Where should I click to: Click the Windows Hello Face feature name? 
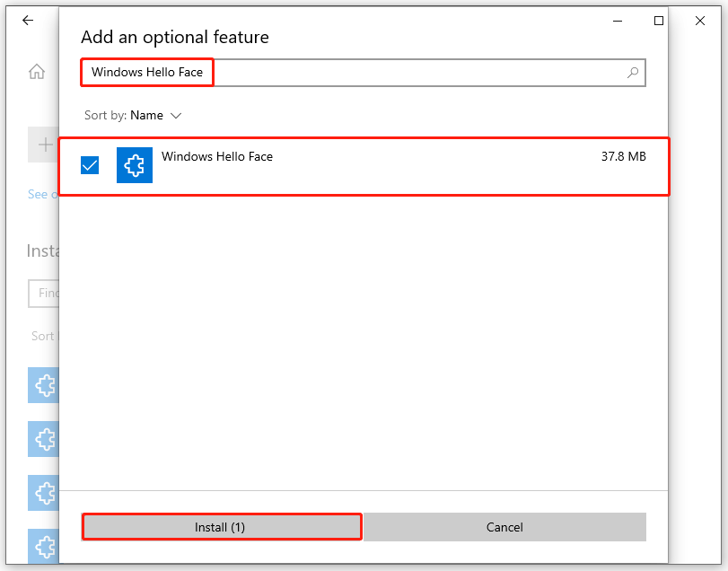(x=217, y=156)
